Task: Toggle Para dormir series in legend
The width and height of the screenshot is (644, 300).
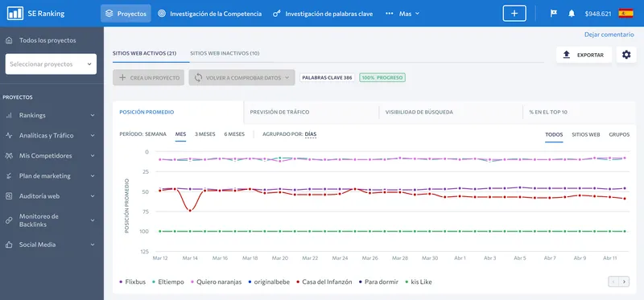Action: tap(378, 282)
